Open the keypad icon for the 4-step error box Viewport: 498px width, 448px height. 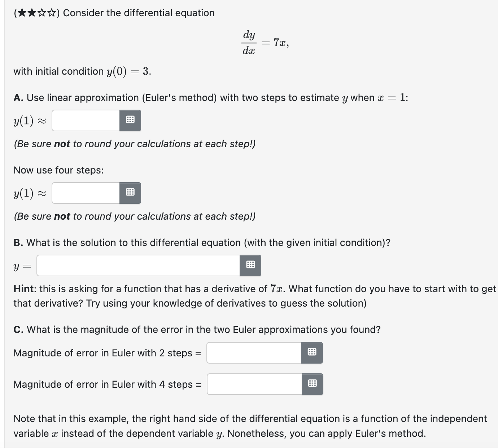pos(313,384)
